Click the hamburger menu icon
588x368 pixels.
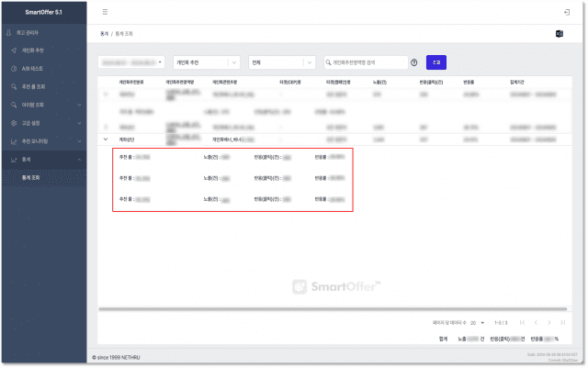pyautogui.click(x=105, y=12)
